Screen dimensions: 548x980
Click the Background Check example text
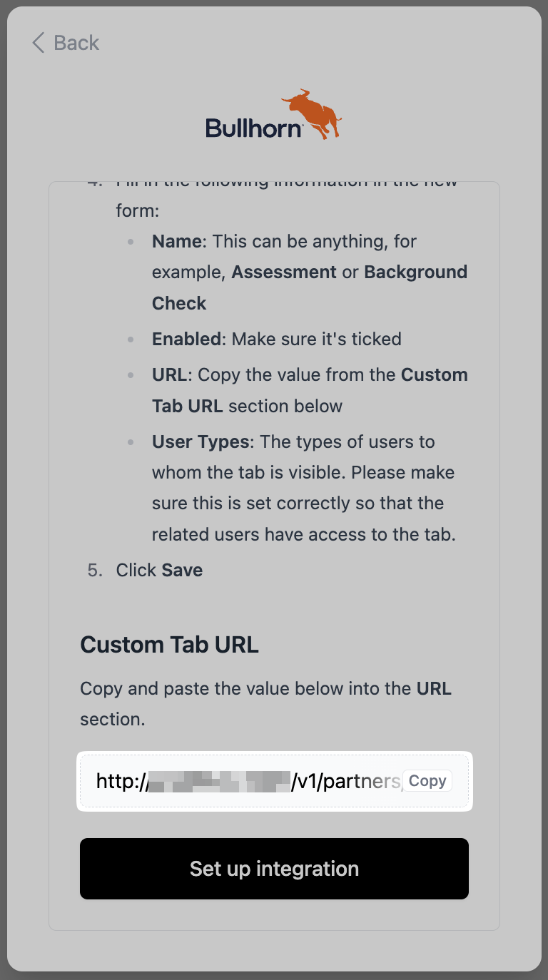point(415,272)
